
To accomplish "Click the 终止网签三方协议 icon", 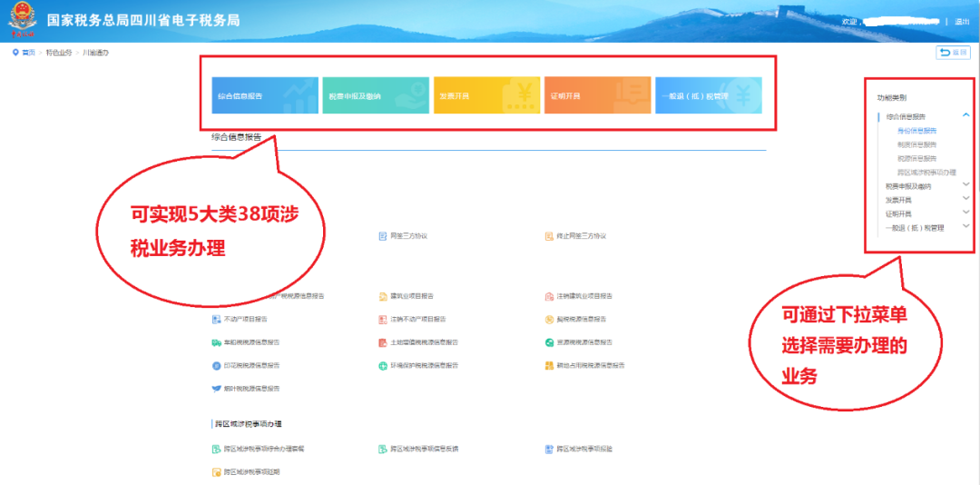I will point(549,236).
